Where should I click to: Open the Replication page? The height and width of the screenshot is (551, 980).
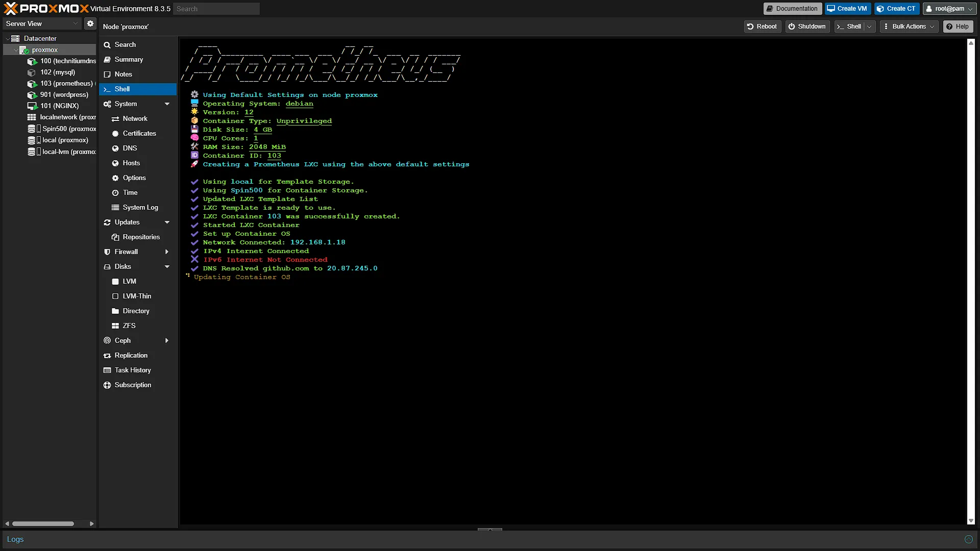tap(138, 356)
